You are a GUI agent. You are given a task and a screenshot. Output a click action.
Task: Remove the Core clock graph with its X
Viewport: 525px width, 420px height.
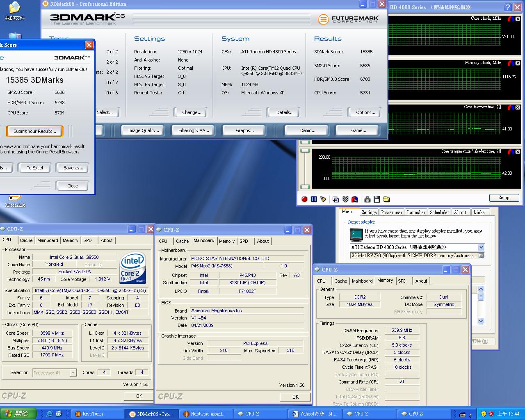tap(518, 19)
